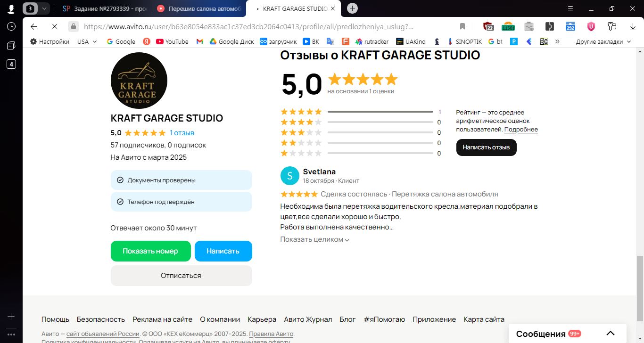Open the Авито Журнал footer link

pos(308,319)
